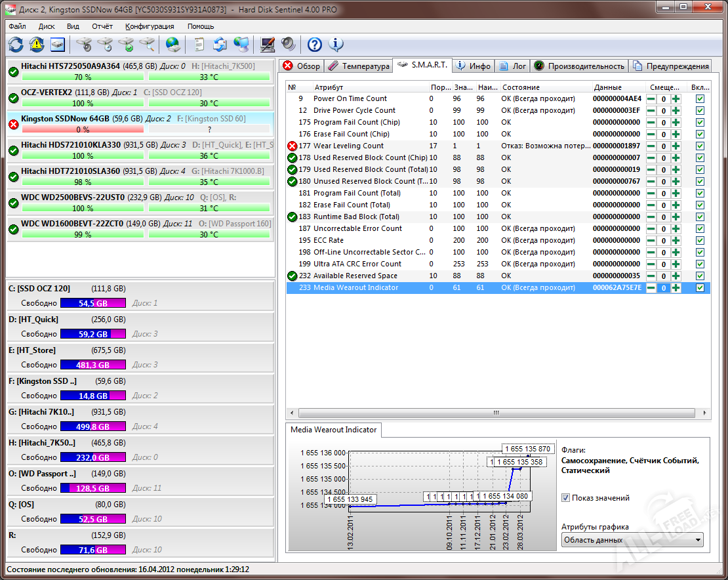Click the monitor with pen configuration icon

click(267, 45)
